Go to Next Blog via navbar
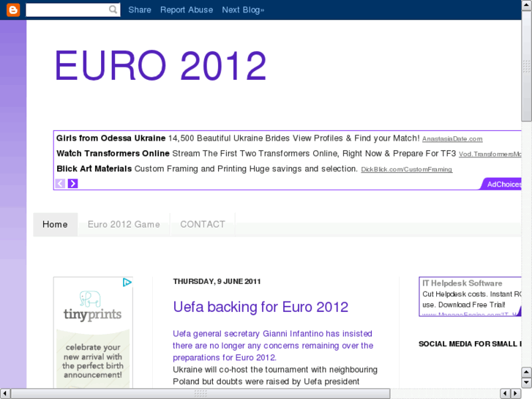 pos(243,10)
